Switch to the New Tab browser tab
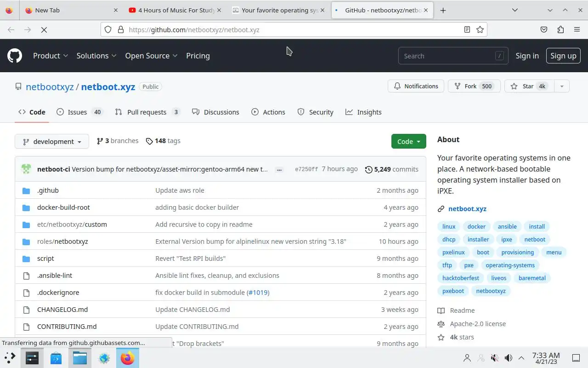The width and height of the screenshot is (588, 368). (71, 10)
